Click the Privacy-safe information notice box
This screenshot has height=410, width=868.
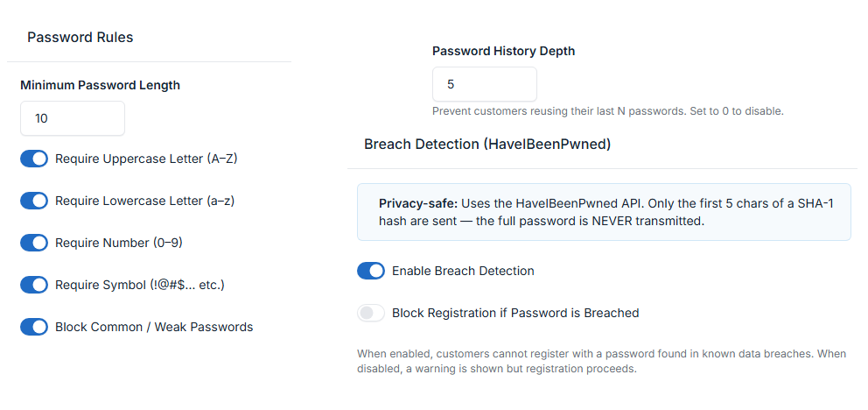(604, 212)
